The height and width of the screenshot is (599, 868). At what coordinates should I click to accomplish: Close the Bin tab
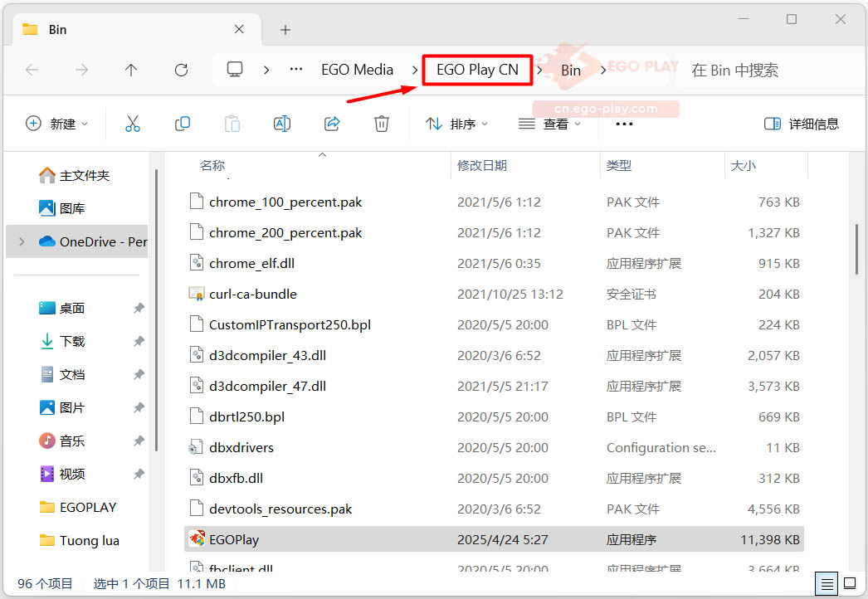pos(239,29)
